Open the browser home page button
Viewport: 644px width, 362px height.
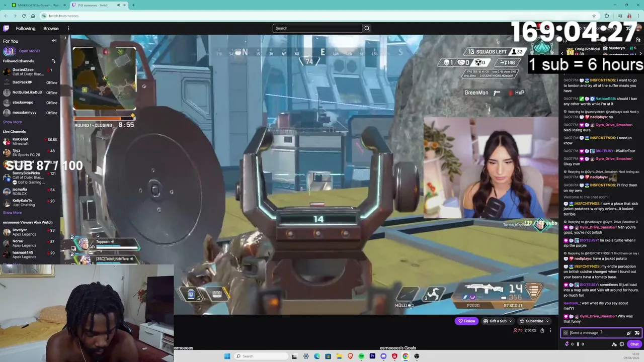pos(32,16)
